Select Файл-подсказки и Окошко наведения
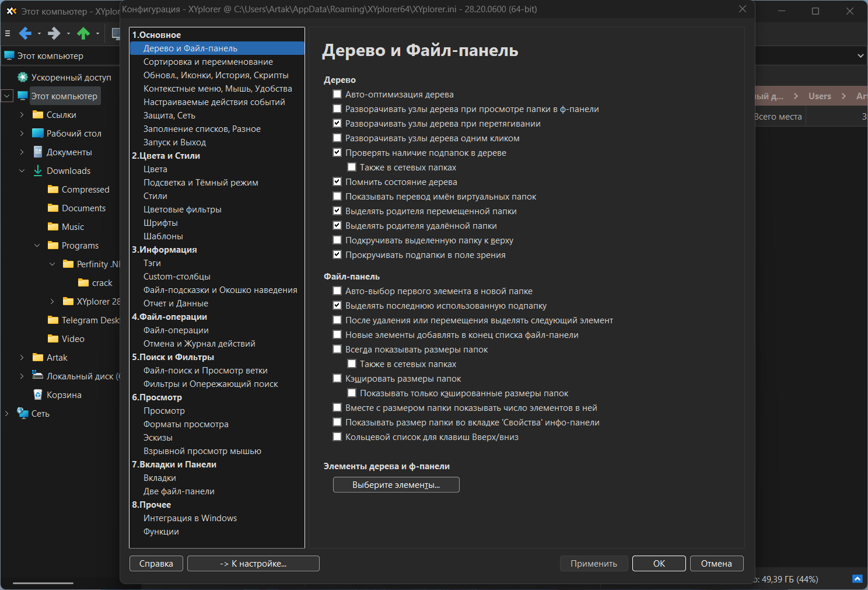The width and height of the screenshot is (868, 590). [x=220, y=290]
